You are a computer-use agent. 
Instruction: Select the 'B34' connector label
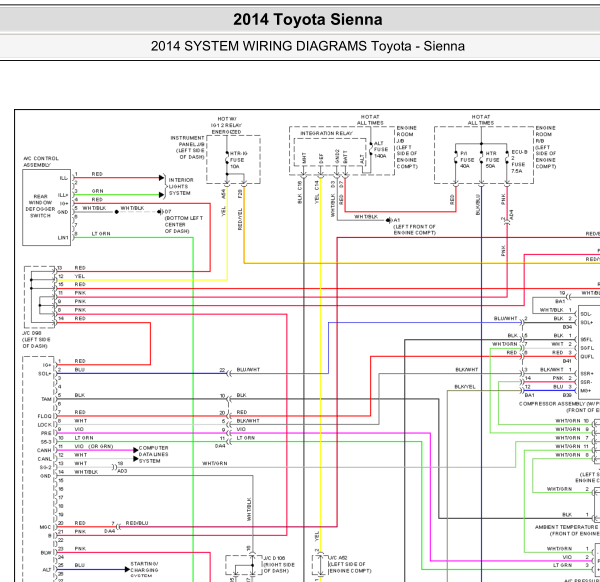567,327
